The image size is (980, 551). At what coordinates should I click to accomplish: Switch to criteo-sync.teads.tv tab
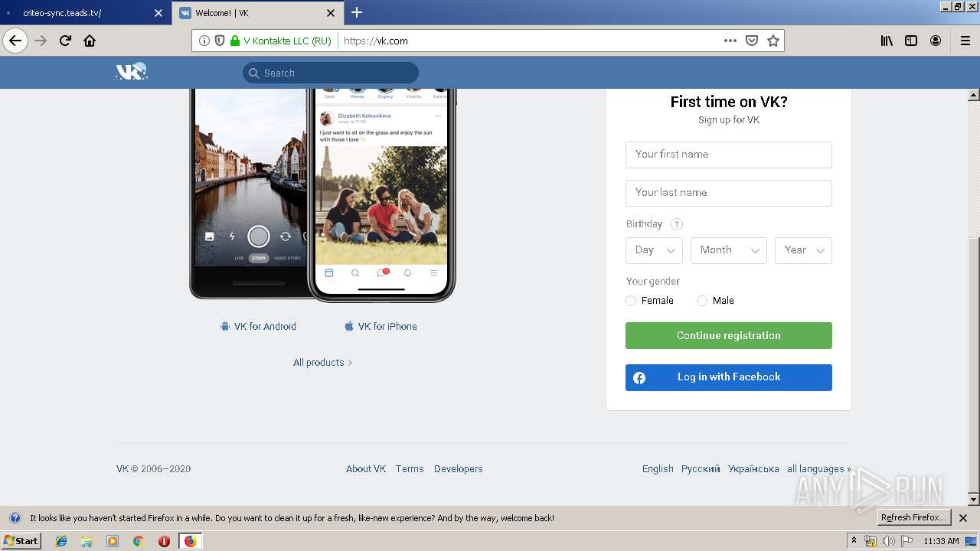pos(84,13)
